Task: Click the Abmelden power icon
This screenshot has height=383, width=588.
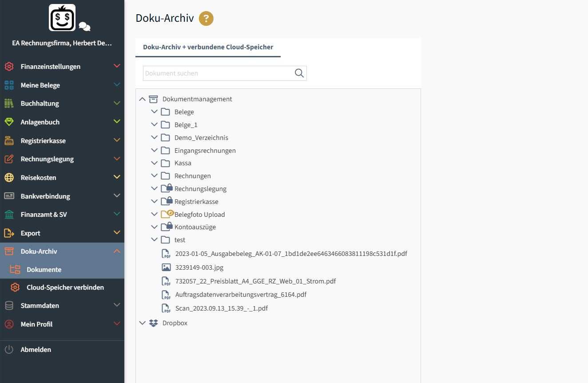Action: (x=9, y=350)
